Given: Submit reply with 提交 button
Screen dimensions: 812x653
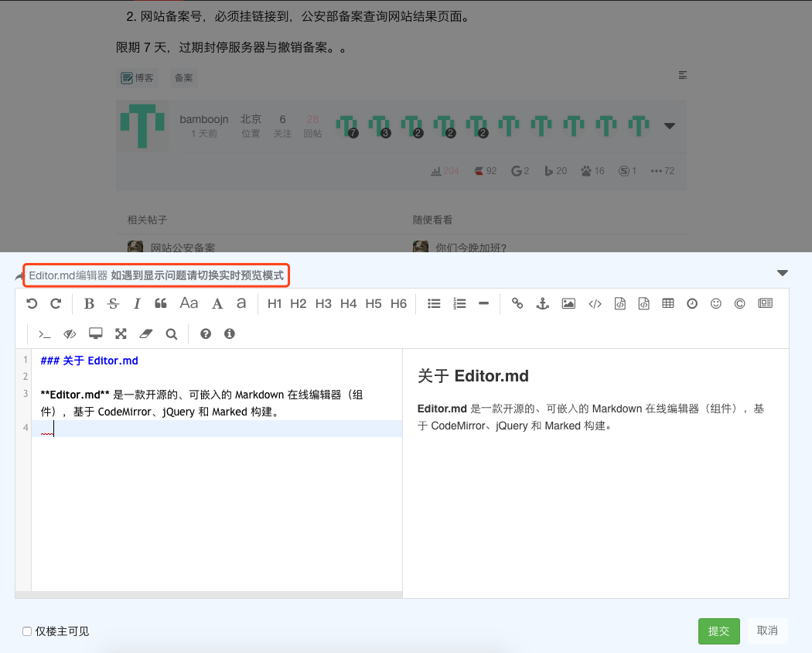Looking at the screenshot, I should [x=718, y=631].
